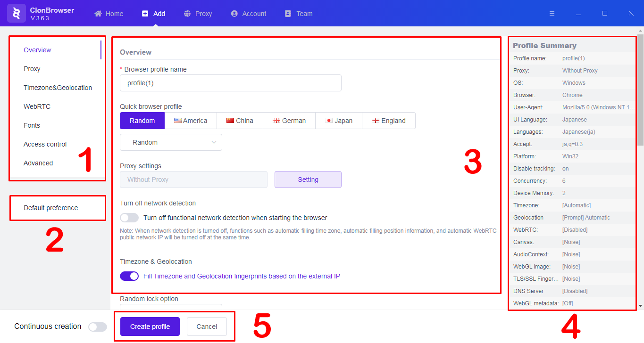Open the hamburger menu icon in title bar

pyautogui.click(x=552, y=14)
